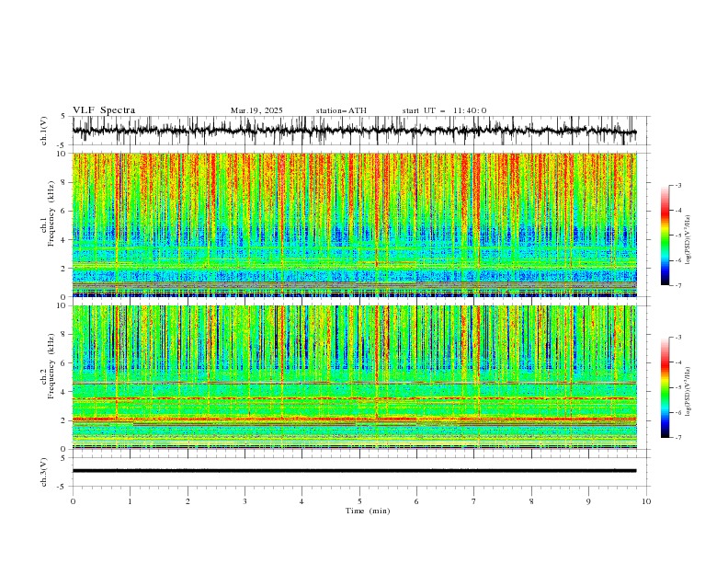
Task: Click the "Time (min)" axis label
Action: coord(368,511)
